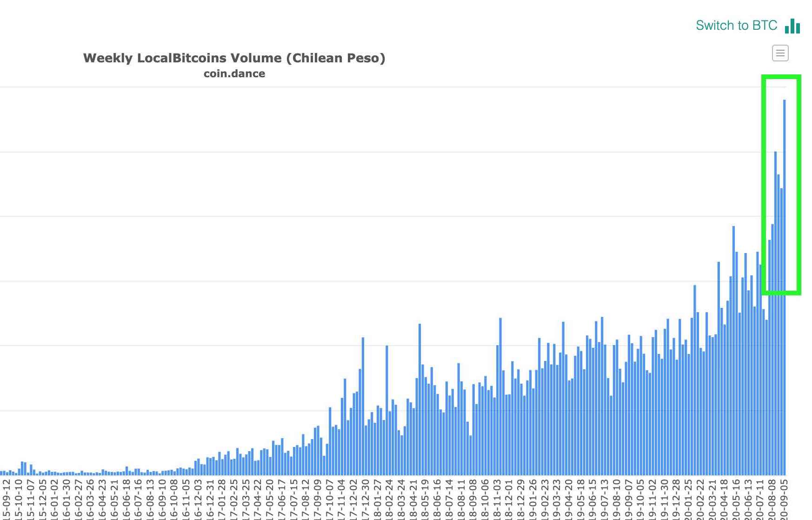Click the x-axis label 16-12-31
The height and width of the screenshot is (520, 812).
[x=209, y=500]
